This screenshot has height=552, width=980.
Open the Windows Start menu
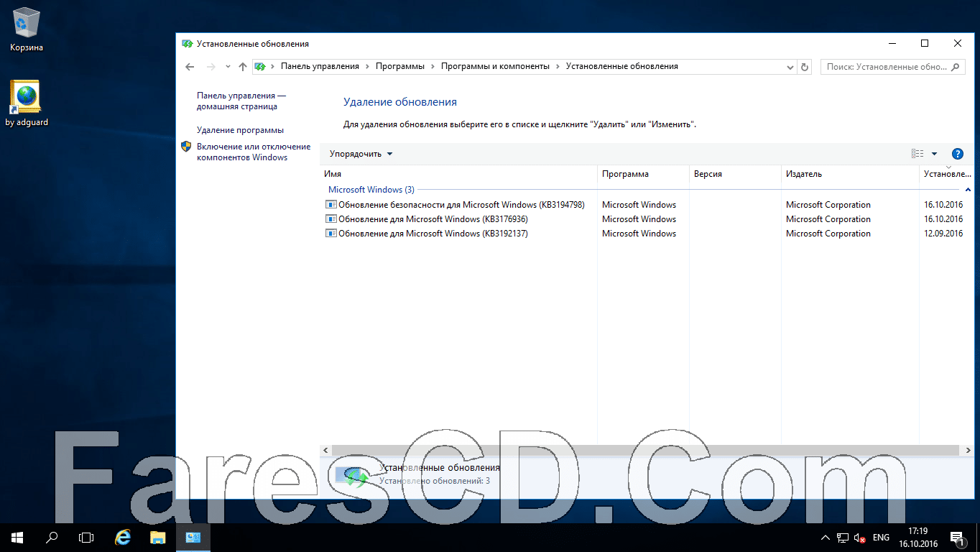pyautogui.click(x=17, y=537)
